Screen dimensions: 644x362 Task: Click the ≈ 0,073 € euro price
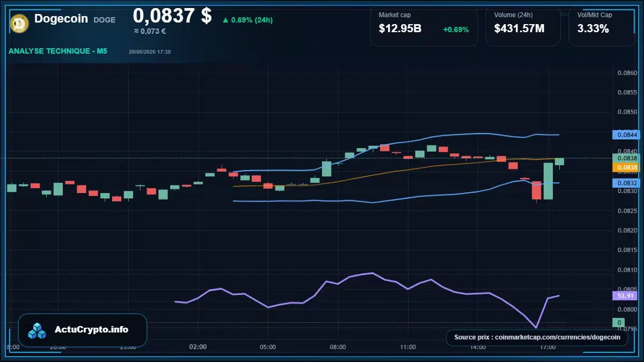[x=150, y=31]
